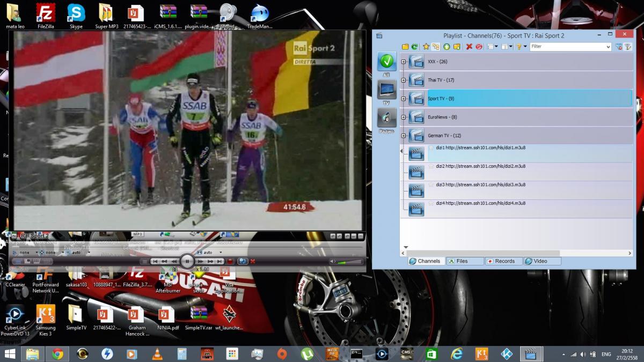644x362 pixels.
Task: Expand the Thai TV - (17) channel group
Action: pos(404,80)
